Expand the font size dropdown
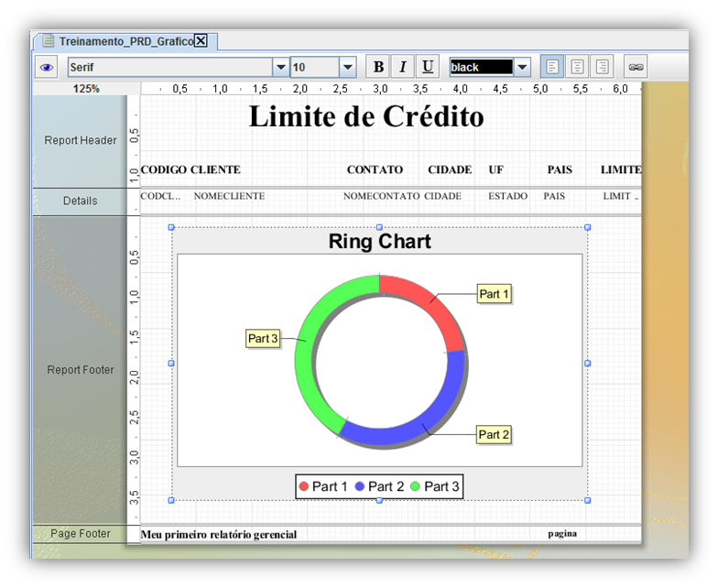Viewport: 718px width, 588px height. click(347, 67)
